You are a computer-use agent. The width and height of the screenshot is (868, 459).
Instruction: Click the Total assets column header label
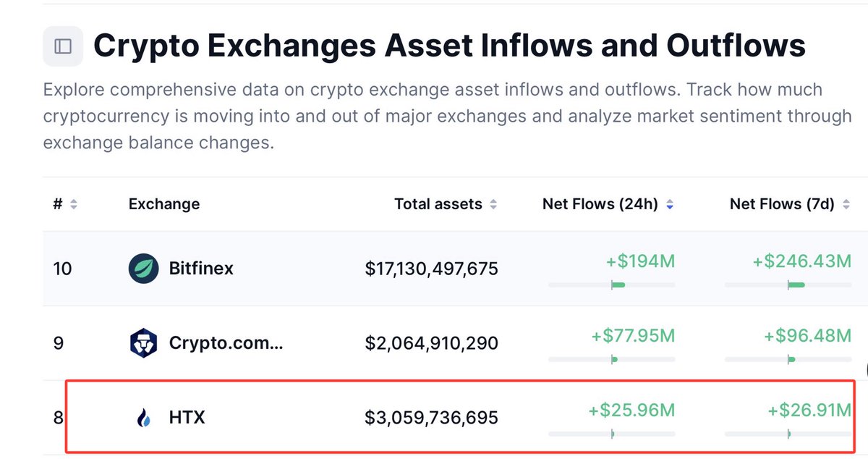click(x=438, y=205)
